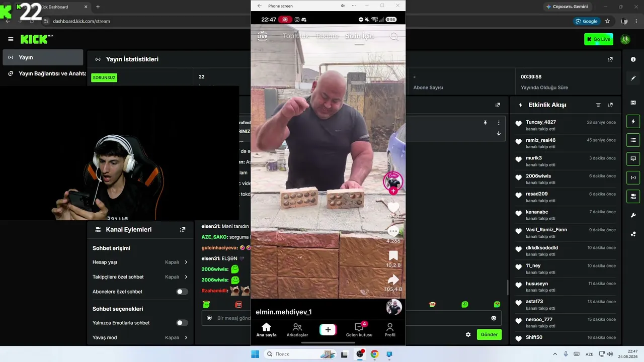Screen dimensions: 644x362
Task: Tap the creator's CANLI avatar on TikTok video
Action: coord(393,182)
